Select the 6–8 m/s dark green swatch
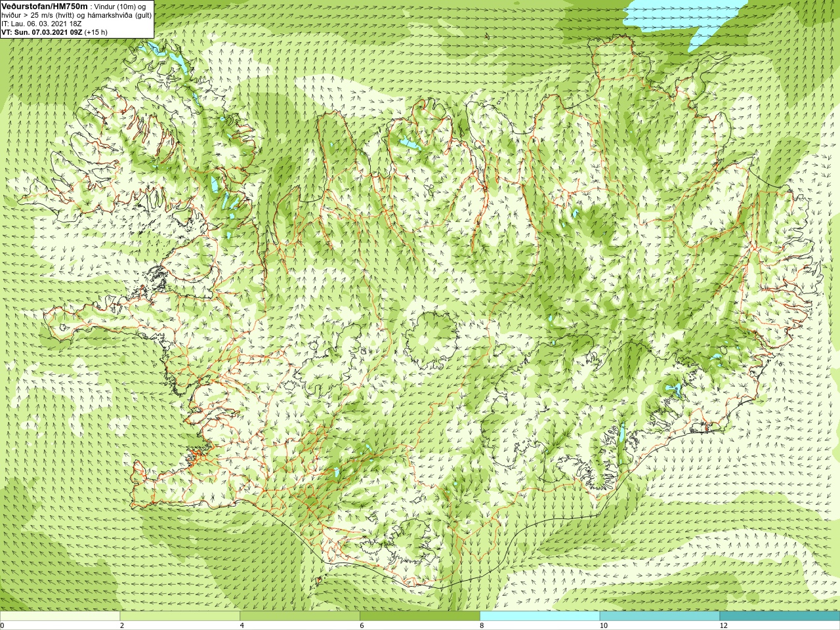Image resolution: width=840 pixels, height=630 pixels. pos(419,616)
